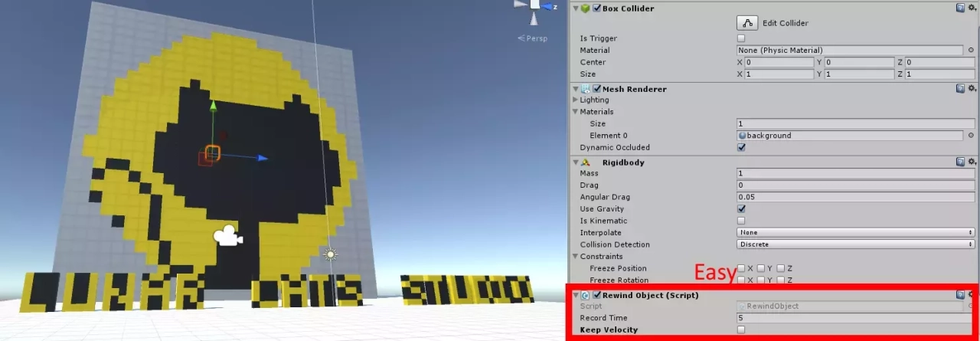Click the Persp projection label
The image size is (980, 341).
535,38
